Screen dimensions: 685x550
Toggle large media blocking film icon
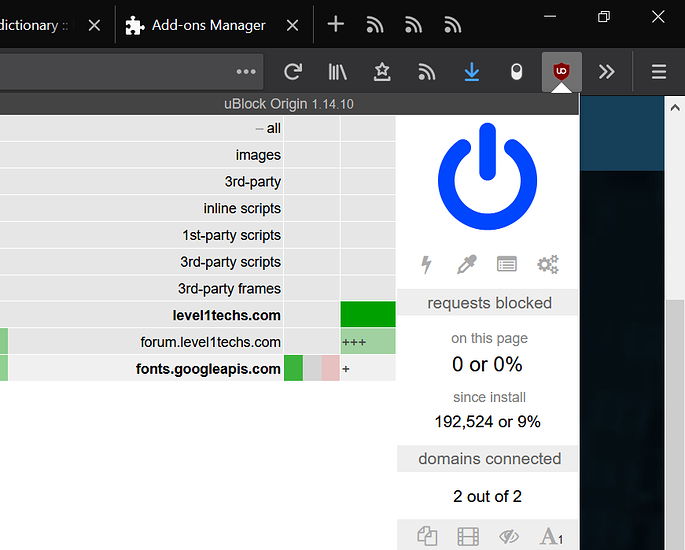(468, 537)
